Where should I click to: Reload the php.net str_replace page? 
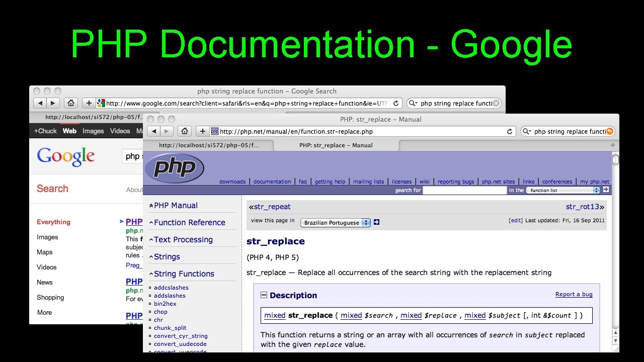(x=510, y=132)
